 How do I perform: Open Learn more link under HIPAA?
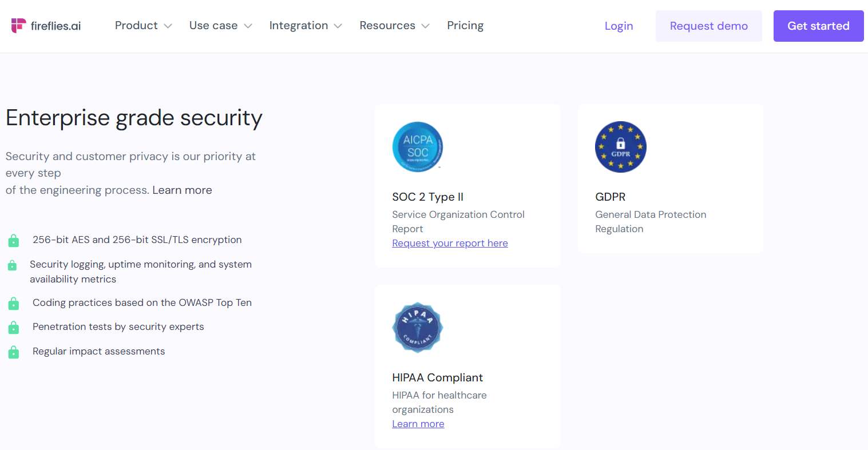418,424
